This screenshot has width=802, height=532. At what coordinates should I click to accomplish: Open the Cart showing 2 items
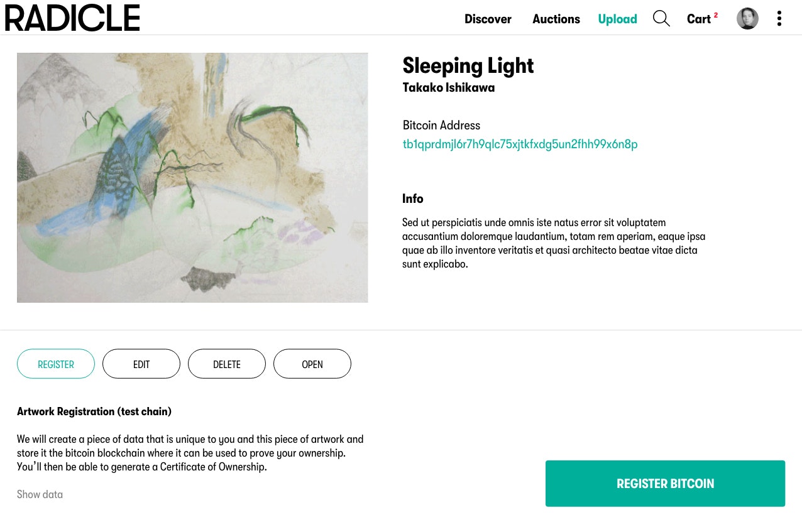699,19
